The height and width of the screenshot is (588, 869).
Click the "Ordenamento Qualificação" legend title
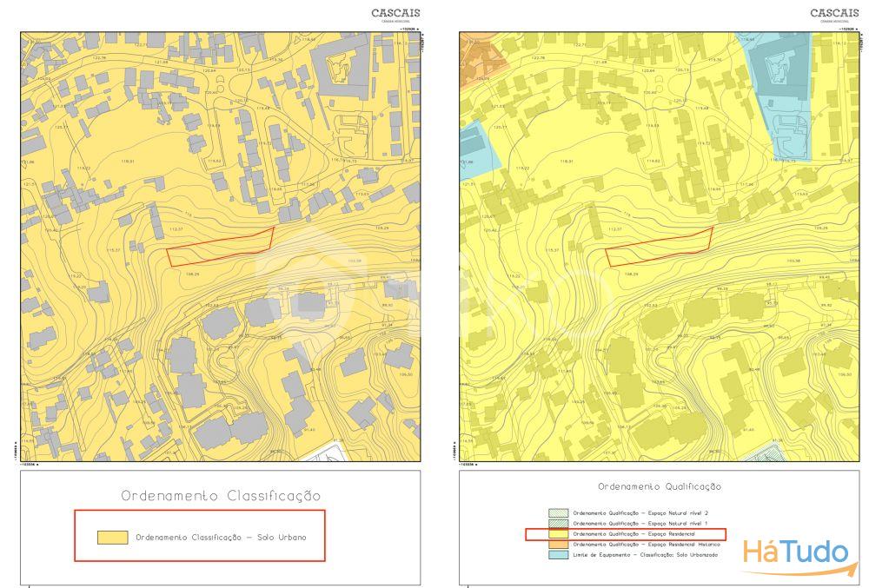[659, 487]
